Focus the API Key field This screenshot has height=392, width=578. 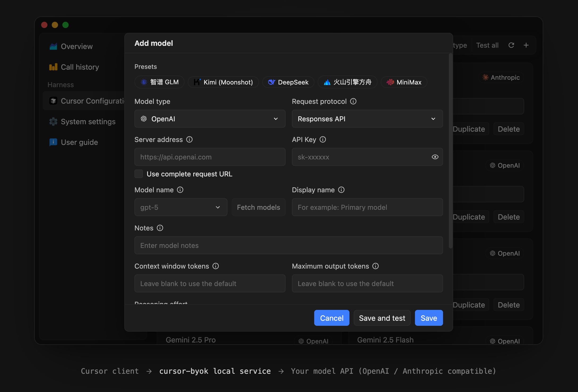coord(367,157)
